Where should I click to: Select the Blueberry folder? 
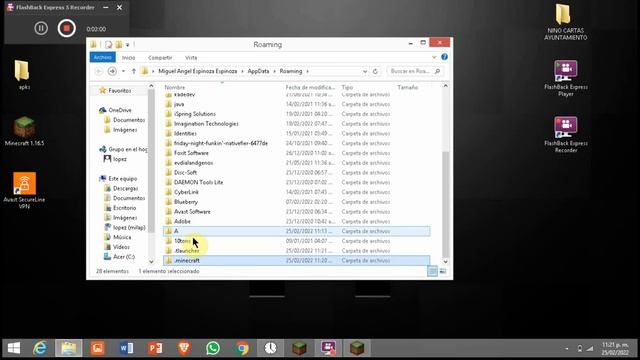(x=297, y=202)
